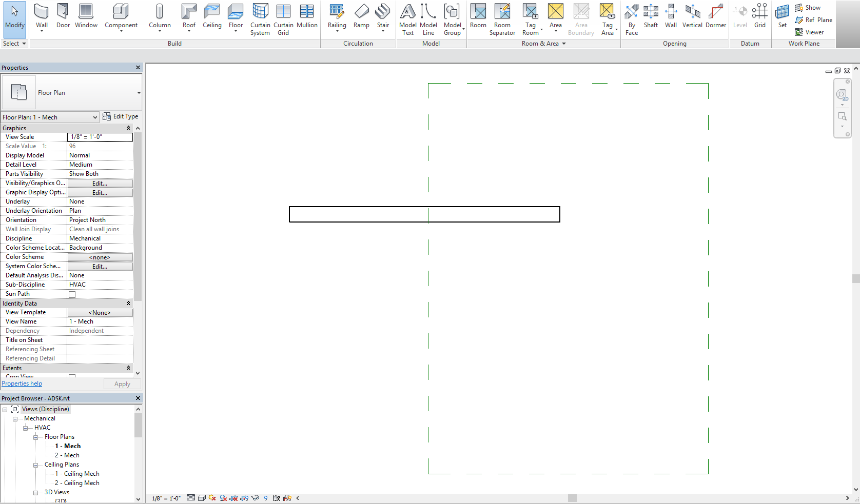Select the Model Text tool
Image resolution: width=860 pixels, height=504 pixels.
[408, 19]
